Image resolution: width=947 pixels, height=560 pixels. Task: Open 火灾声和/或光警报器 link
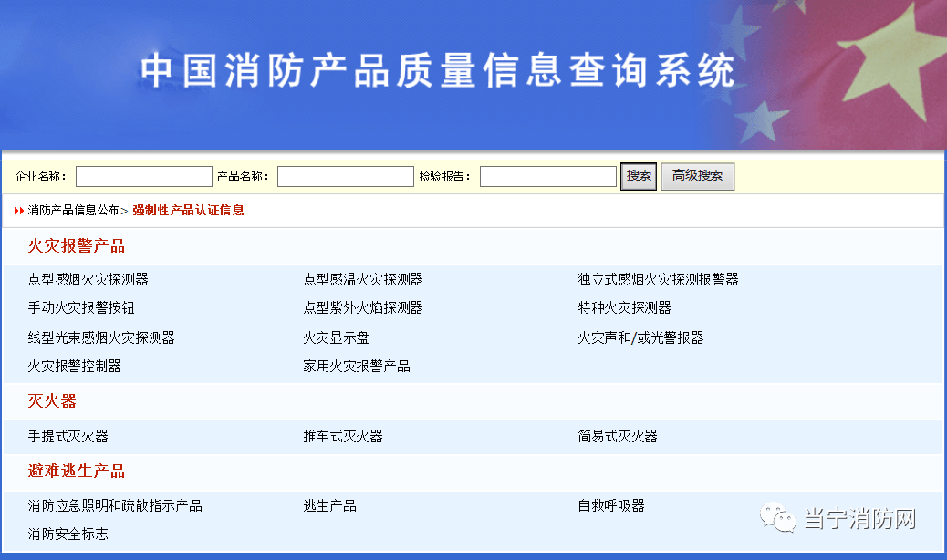(x=640, y=338)
